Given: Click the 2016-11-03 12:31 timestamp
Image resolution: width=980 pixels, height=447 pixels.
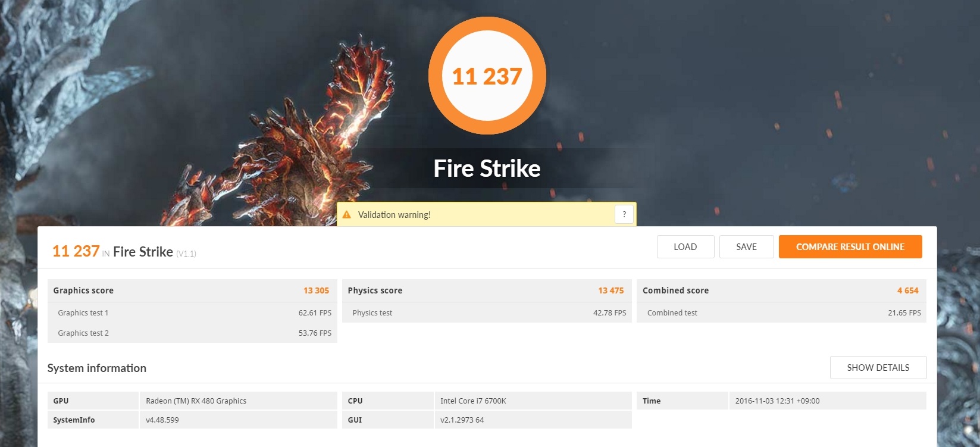Looking at the screenshot, I should click(777, 401).
